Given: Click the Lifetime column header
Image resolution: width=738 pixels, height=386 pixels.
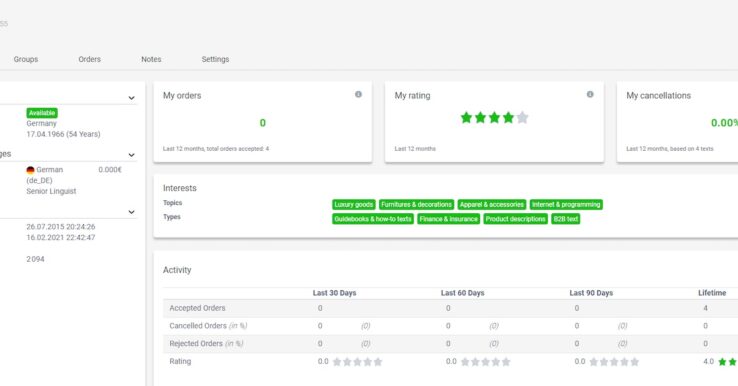Looking at the screenshot, I should point(712,293).
